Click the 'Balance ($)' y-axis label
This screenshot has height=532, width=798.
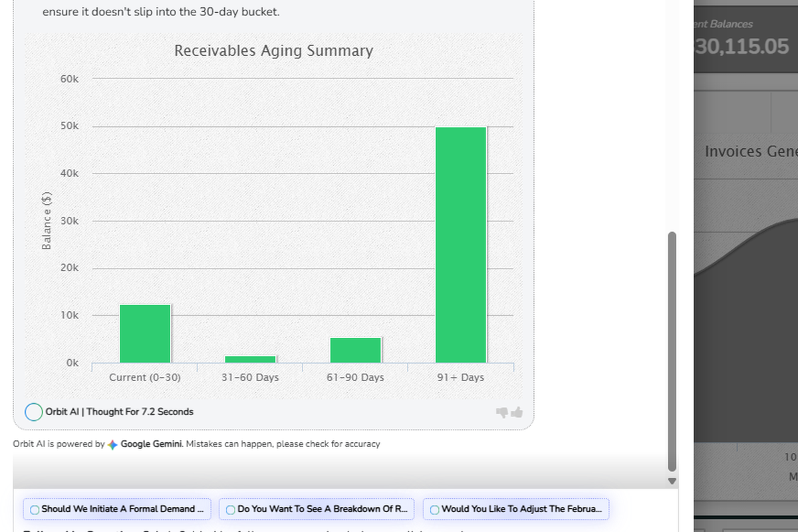pos(47,220)
